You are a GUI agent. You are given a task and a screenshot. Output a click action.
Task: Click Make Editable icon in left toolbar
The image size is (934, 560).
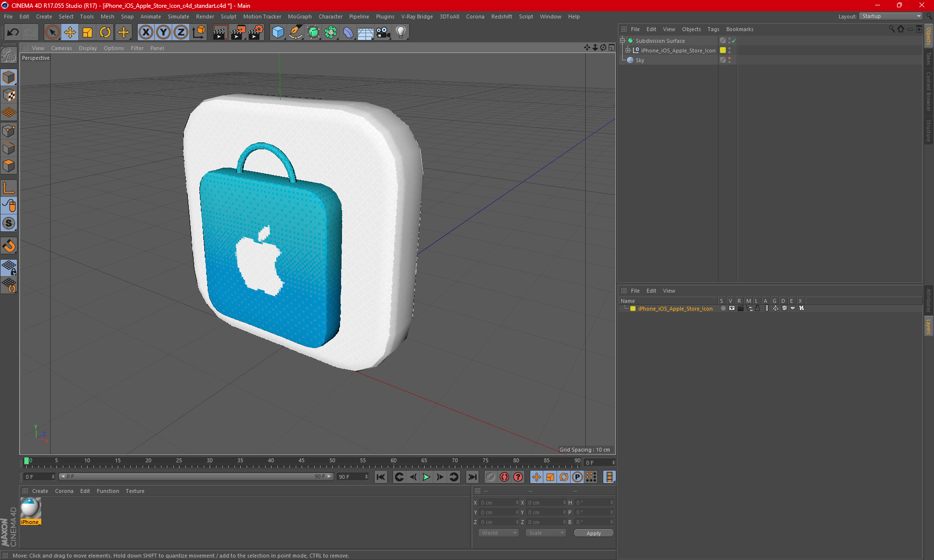point(9,55)
